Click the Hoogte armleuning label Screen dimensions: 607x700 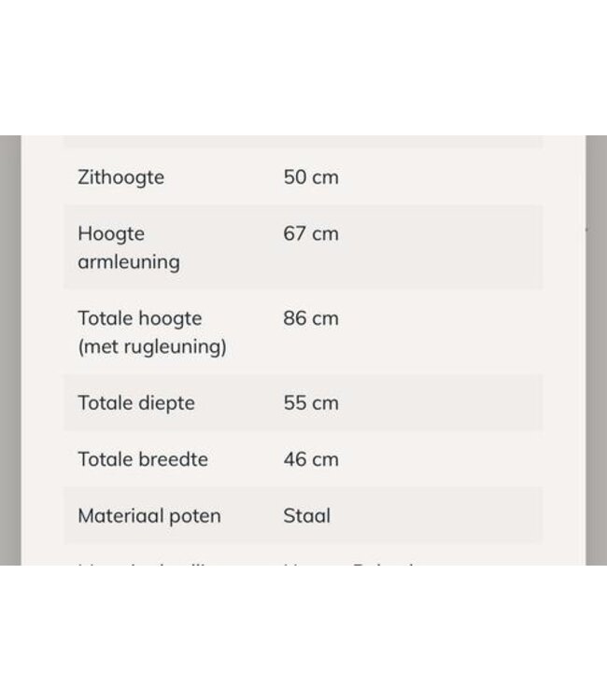[x=128, y=247]
